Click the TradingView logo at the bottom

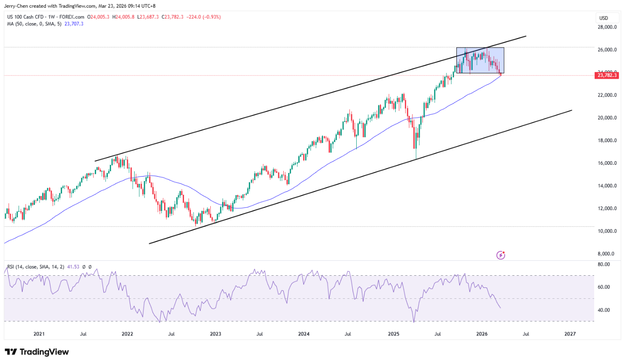[37, 352]
